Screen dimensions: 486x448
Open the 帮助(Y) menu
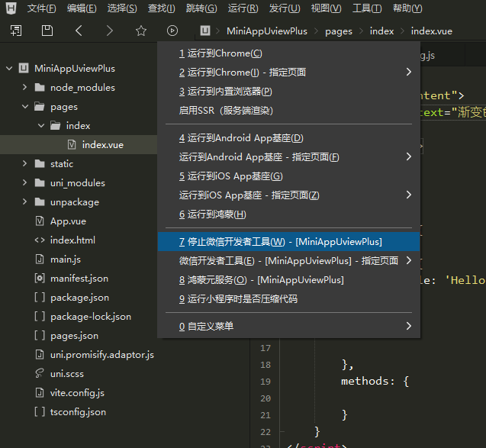tap(407, 8)
